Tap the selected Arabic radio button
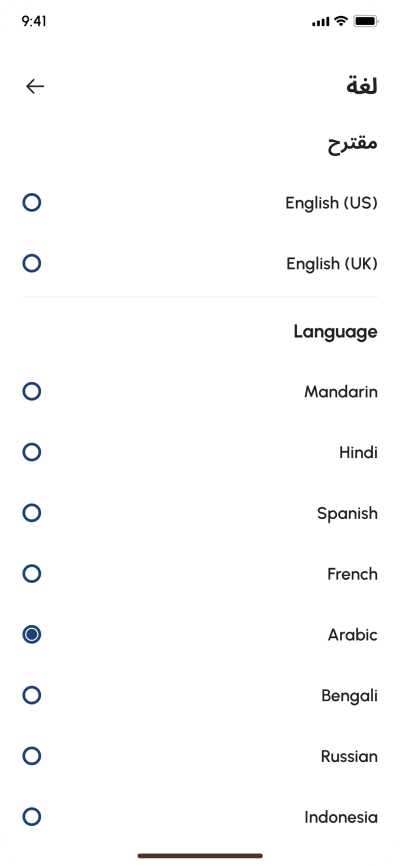Screen dimensions: 400x866 [31, 635]
